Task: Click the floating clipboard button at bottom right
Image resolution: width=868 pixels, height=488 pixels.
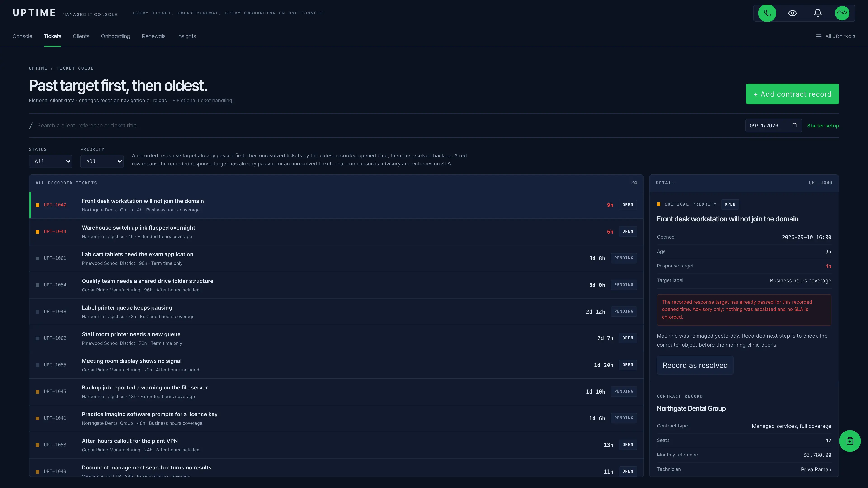Action: pos(849,441)
